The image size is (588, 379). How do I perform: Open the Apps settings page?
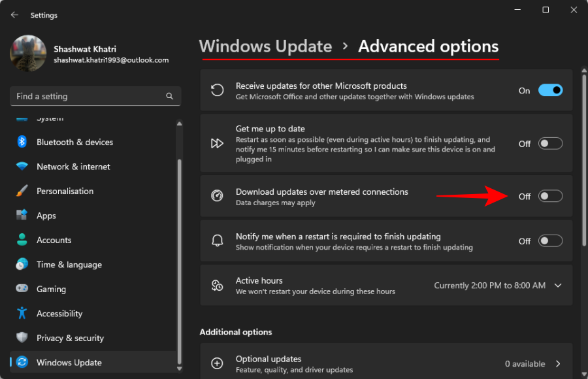click(46, 216)
